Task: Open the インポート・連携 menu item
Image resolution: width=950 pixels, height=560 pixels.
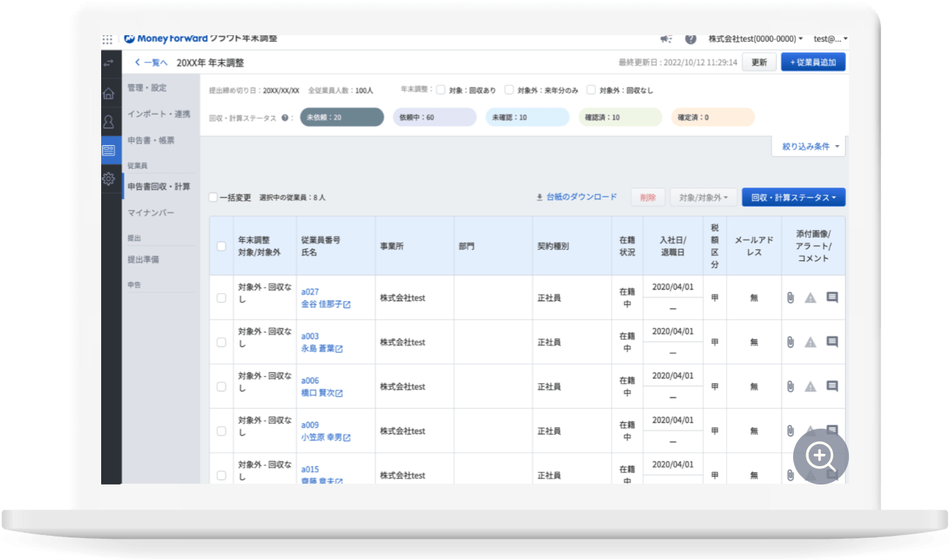Action: (x=158, y=114)
